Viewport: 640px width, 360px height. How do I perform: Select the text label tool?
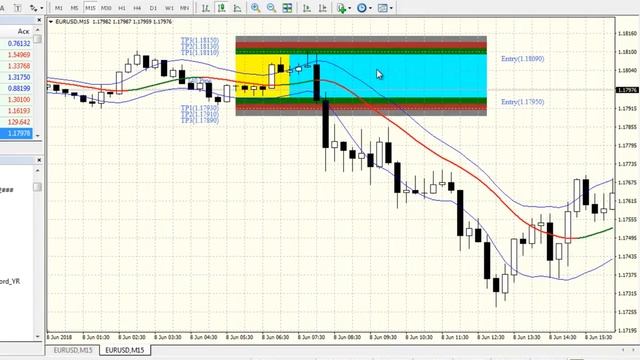coord(18,8)
